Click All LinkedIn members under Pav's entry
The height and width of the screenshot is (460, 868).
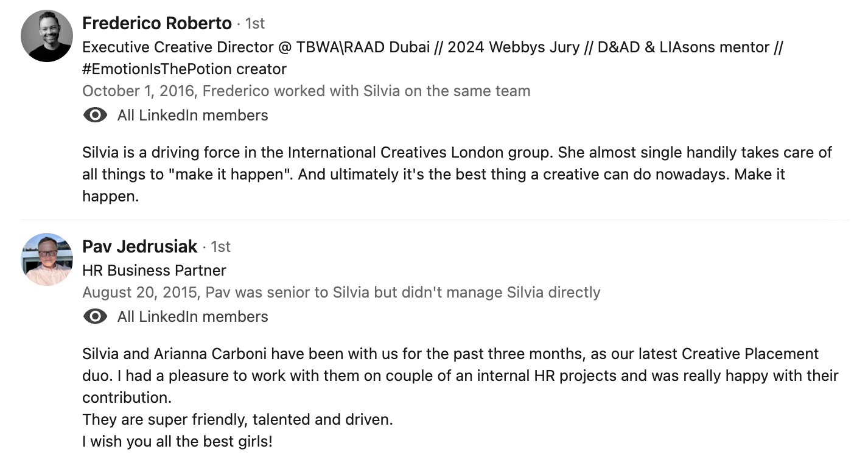[x=192, y=317]
